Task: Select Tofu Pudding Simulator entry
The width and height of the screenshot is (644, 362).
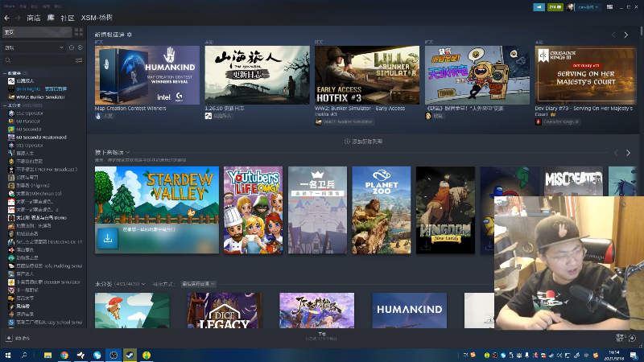Action: coord(49,266)
